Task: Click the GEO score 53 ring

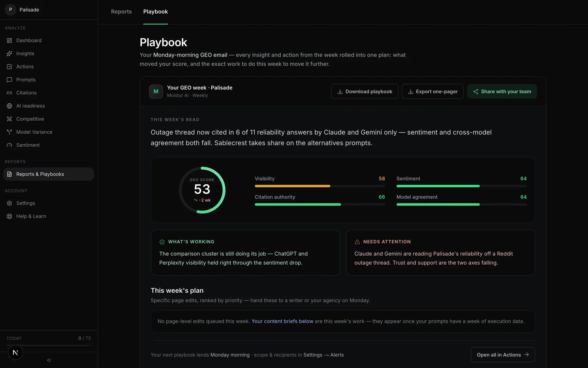Action: click(202, 190)
